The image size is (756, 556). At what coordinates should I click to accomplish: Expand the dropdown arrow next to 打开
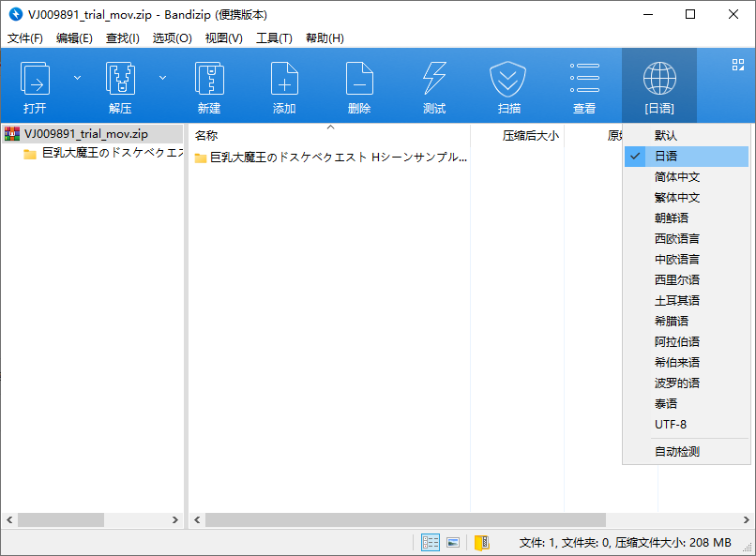pyautogui.click(x=77, y=77)
